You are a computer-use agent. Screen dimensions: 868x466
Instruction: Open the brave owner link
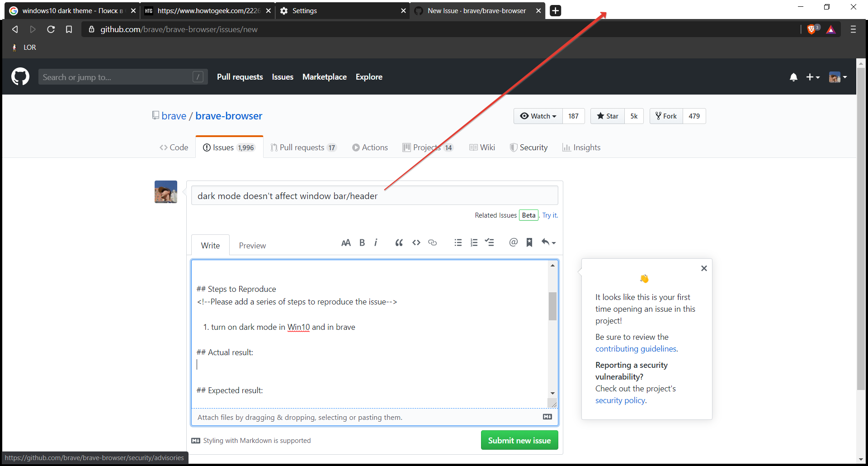[x=174, y=116]
